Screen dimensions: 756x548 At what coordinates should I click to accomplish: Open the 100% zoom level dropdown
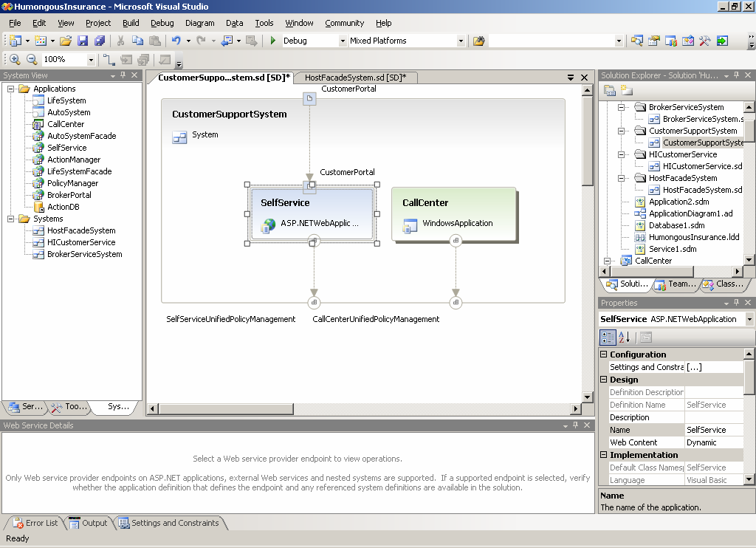[x=91, y=60]
